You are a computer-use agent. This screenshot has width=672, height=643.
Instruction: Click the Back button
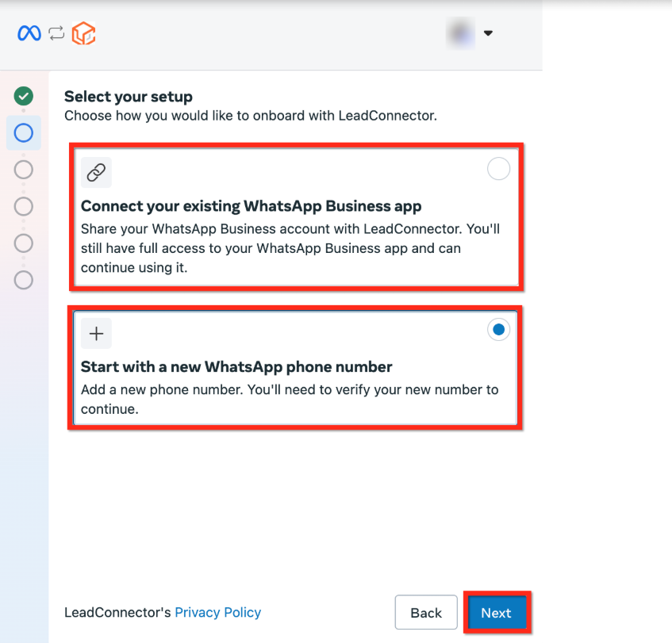[x=426, y=613]
